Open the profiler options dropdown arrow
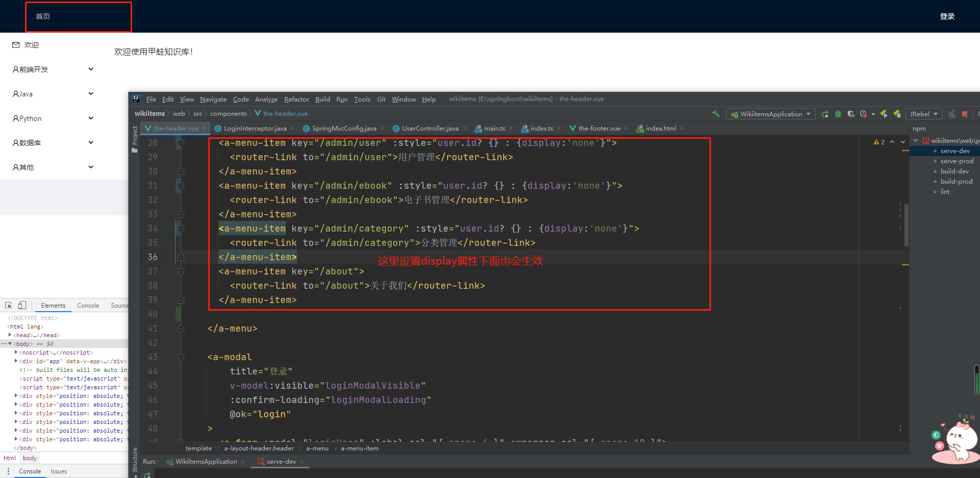 (x=873, y=114)
